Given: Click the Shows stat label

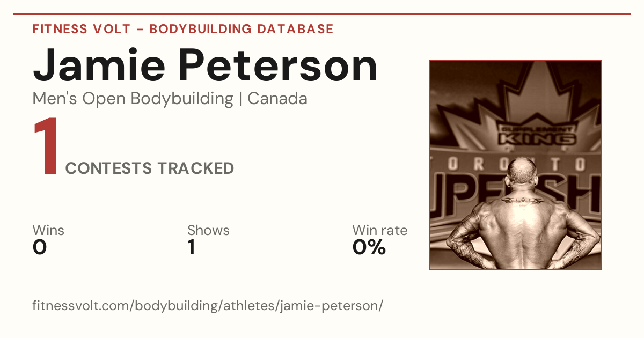Looking at the screenshot, I should tap(208, 231).
